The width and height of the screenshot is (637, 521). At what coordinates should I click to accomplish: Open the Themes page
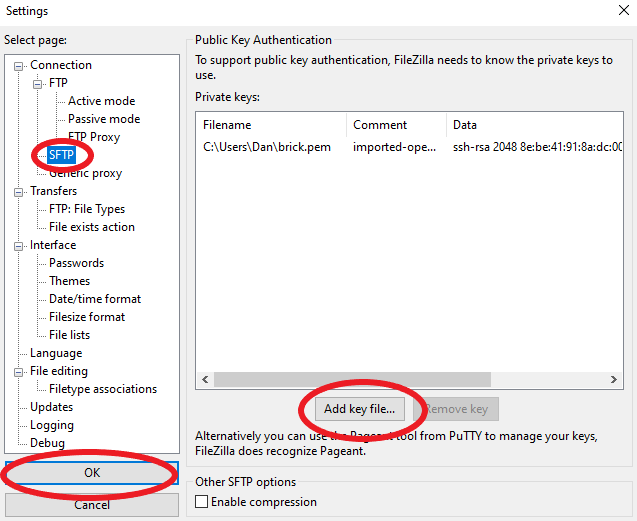pos(69,281)
